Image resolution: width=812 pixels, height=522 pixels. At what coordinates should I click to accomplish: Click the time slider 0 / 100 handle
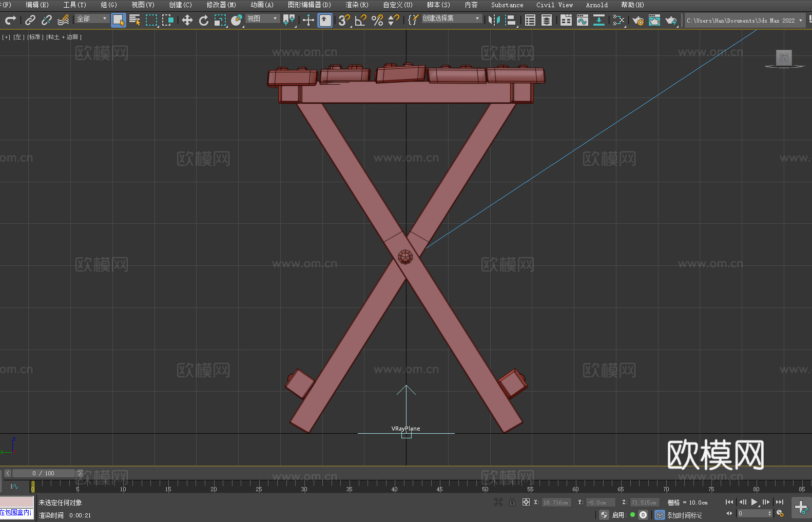click(x=44, y=473)
